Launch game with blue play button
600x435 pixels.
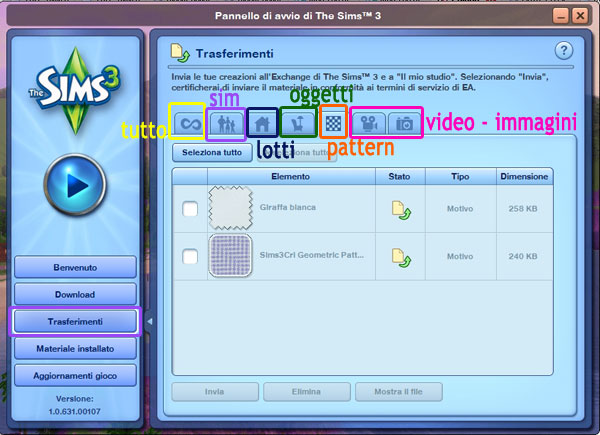(75, 186)
